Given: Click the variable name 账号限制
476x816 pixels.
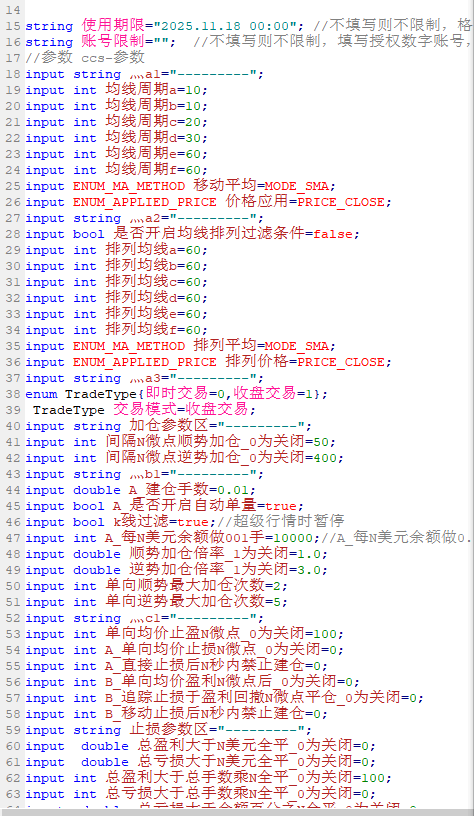Looking at the screenshot, I should click(x=114, y=42).
